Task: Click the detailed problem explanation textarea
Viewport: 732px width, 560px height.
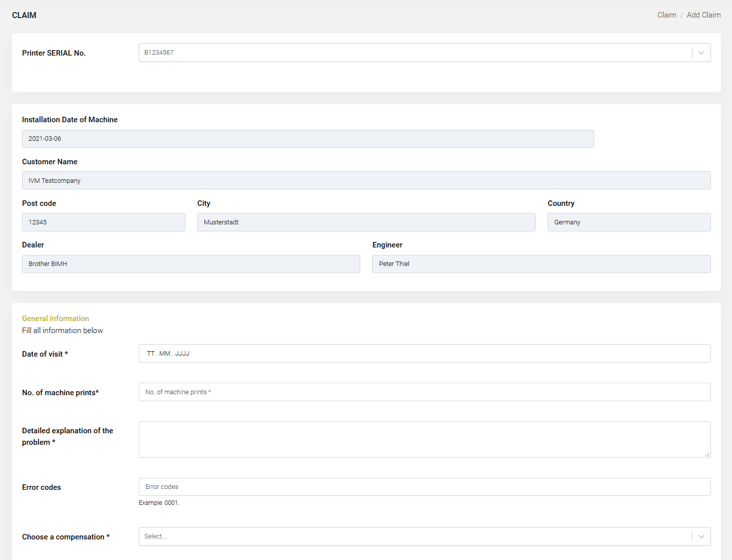Action: [x=424, y=439]
